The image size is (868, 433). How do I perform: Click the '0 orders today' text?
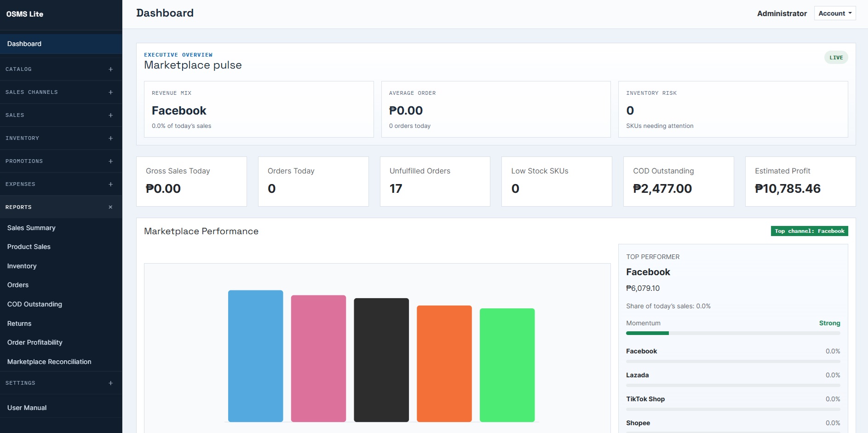410,126
